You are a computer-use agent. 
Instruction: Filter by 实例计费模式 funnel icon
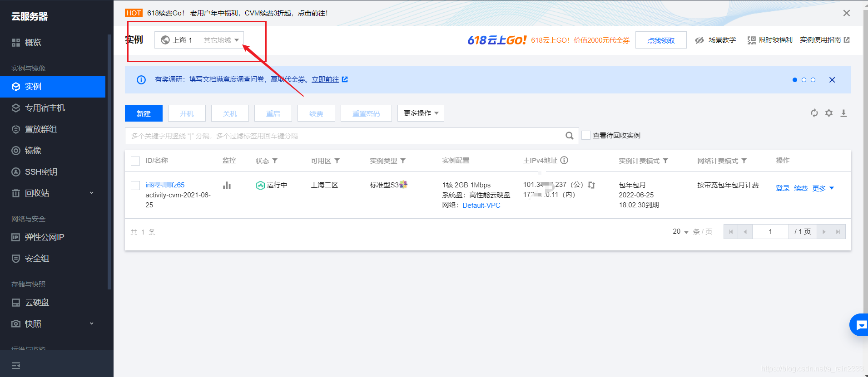[665, 161]
